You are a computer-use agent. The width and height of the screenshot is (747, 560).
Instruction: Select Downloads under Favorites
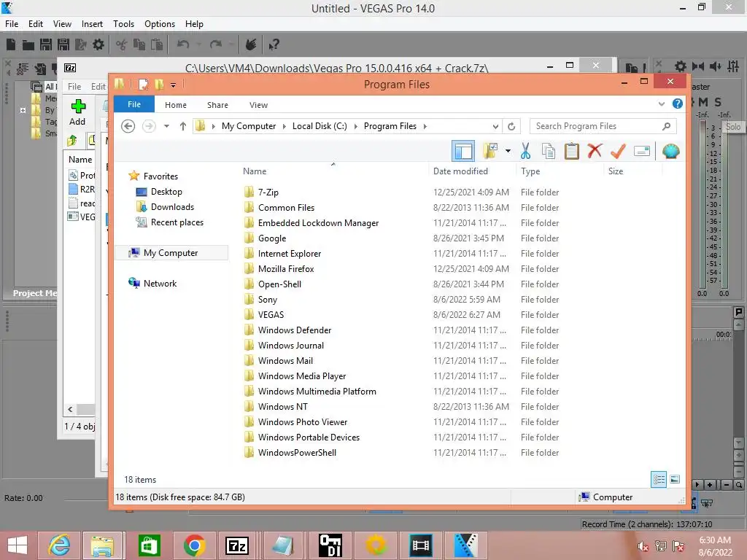pyautogui.click(x=172, y=206)
